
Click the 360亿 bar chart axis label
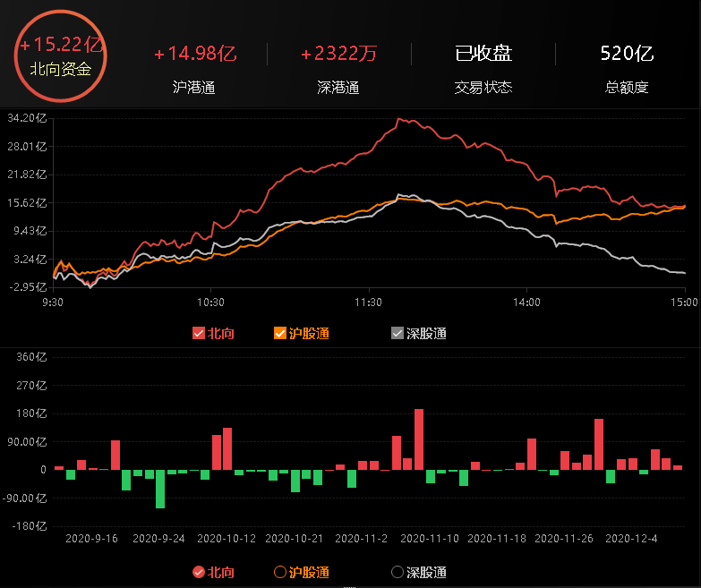(x=31, y=357)
